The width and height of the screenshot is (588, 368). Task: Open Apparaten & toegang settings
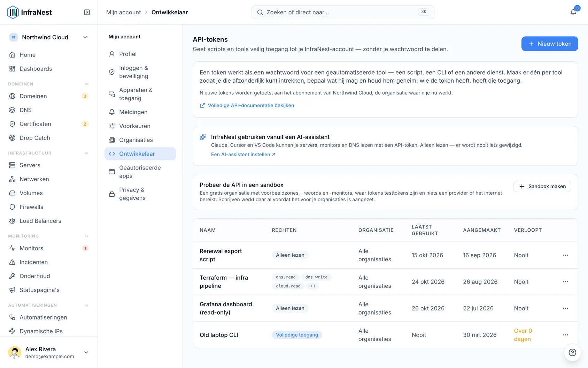tap(140, 94)
